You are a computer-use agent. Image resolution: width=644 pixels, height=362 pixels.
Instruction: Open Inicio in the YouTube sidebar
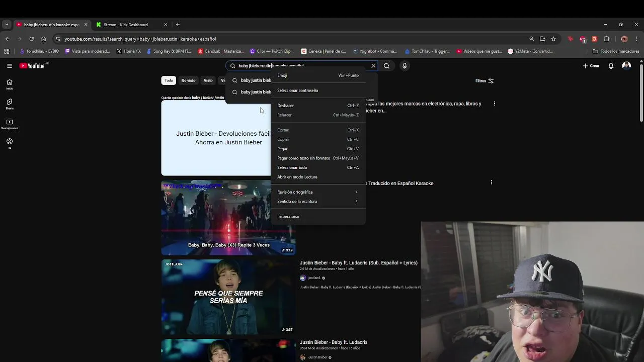tap(10, 84)
